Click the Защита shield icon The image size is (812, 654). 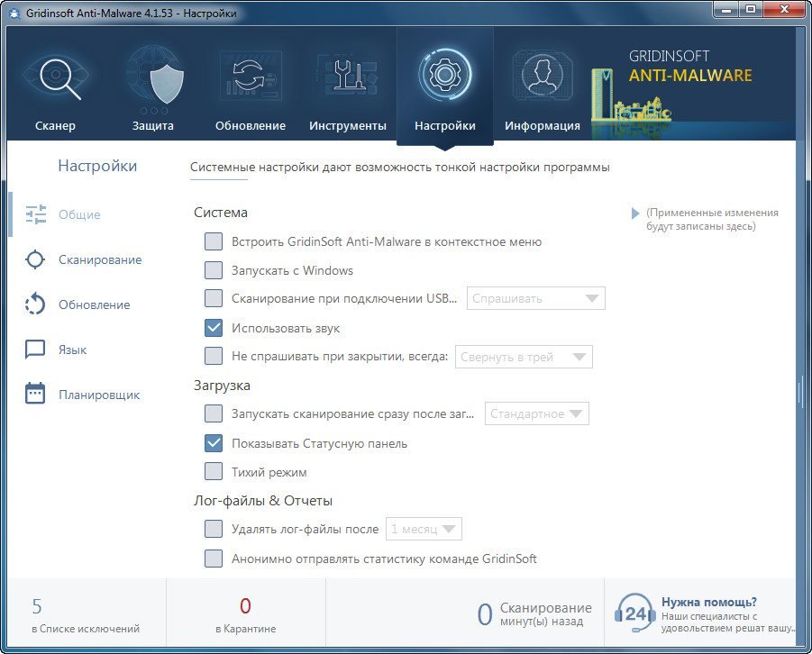click(152, 79)
